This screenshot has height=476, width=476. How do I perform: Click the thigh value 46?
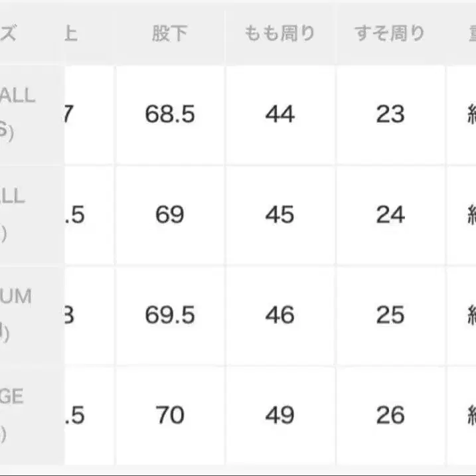(x=279, y=315)
